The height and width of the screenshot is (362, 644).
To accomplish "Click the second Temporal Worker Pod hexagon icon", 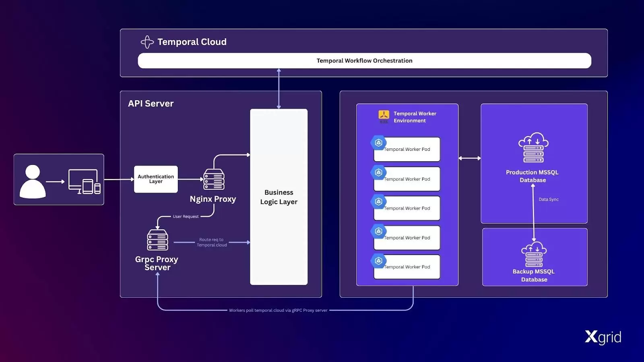I will click(x=378, y=173).
